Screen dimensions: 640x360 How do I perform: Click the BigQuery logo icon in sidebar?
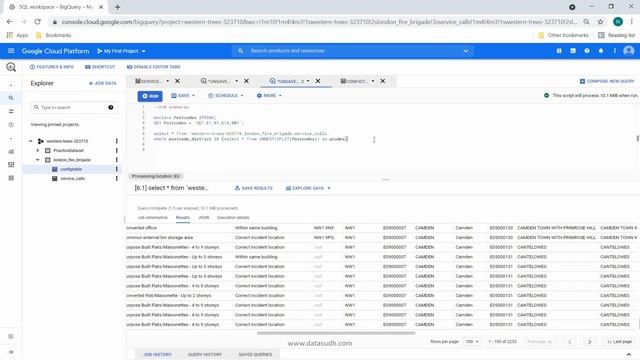[x=11, y=67]
